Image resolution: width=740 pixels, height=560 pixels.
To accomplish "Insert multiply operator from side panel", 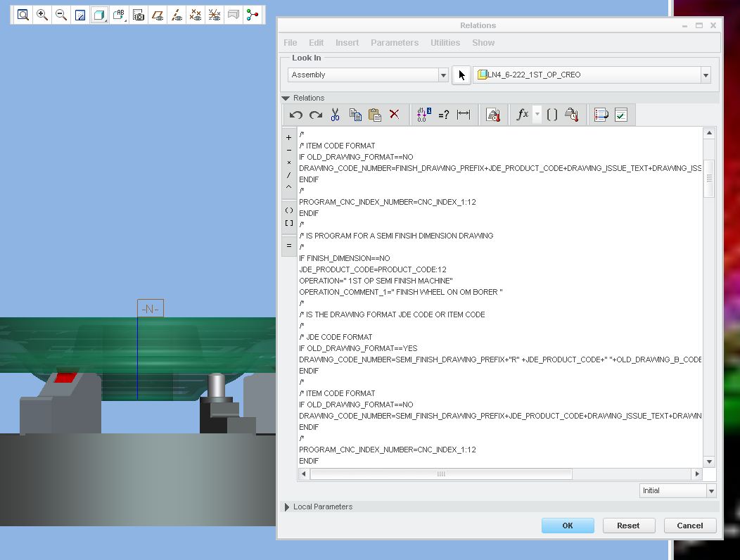I will 289,163.
